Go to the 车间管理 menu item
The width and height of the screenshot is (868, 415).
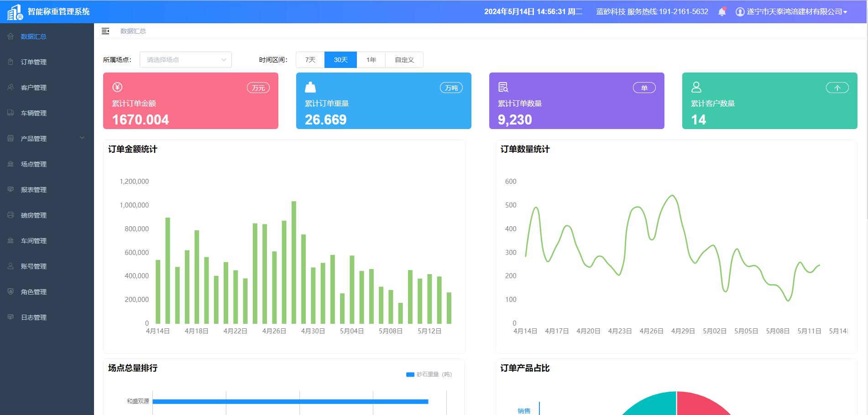47,240
